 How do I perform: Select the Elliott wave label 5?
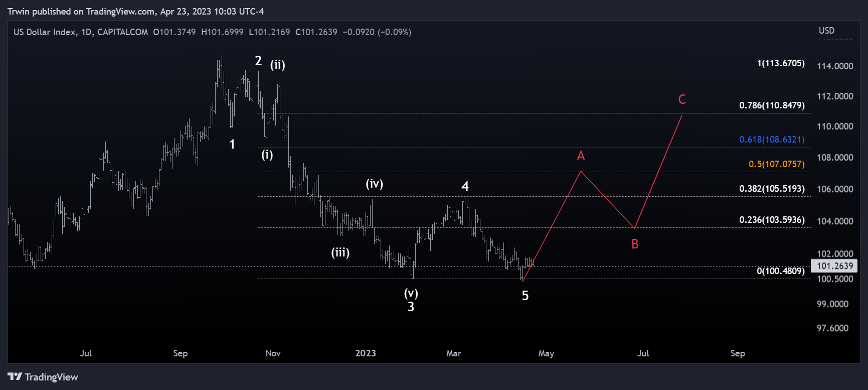pos(525,296)
